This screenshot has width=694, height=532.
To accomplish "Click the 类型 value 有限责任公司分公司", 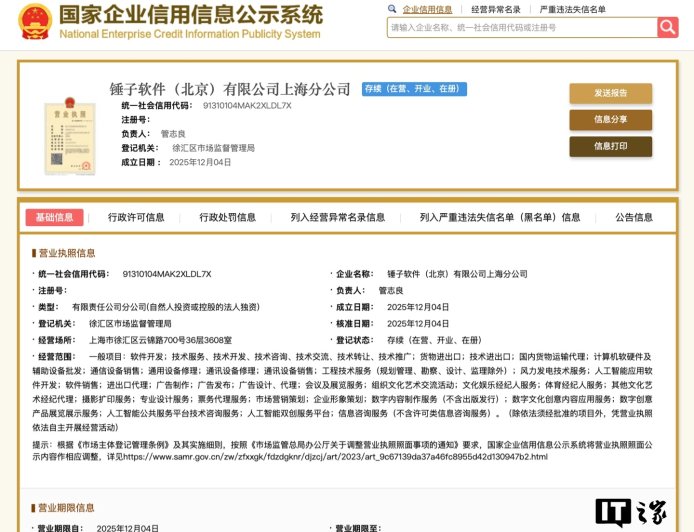I will click(166, 307).
